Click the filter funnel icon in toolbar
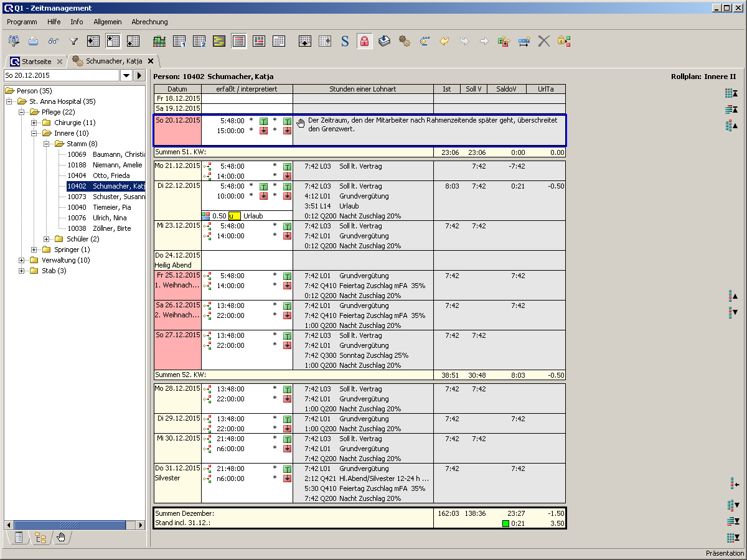The width and height of the screenshot is (747, 560). click(73, 42)
